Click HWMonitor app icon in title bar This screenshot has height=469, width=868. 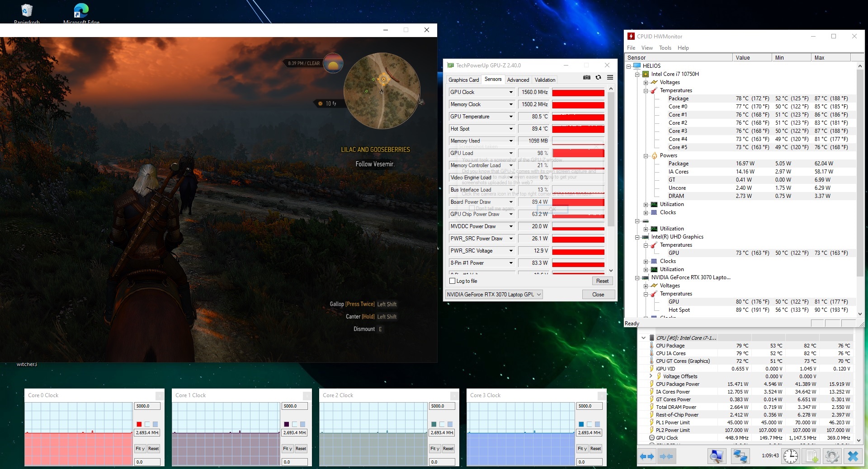[631, 36]
